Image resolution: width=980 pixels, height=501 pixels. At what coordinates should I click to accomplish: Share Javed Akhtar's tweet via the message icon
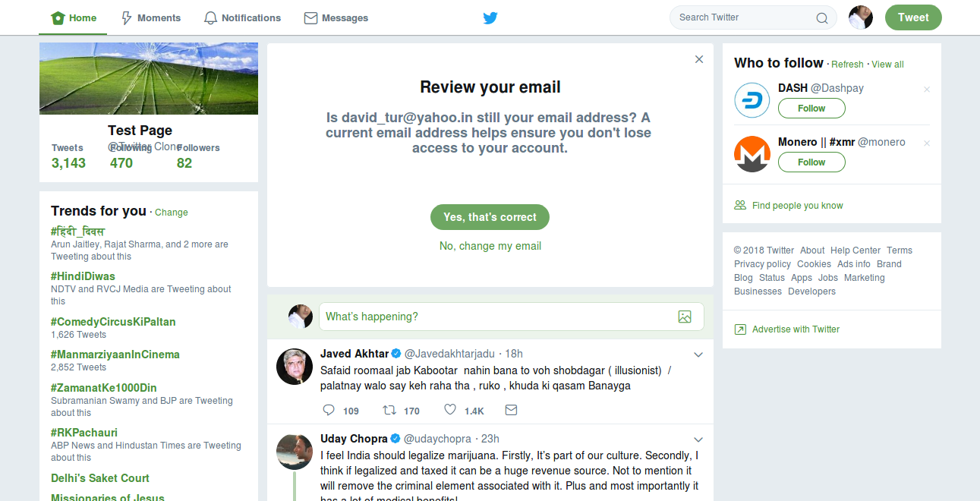511,409
